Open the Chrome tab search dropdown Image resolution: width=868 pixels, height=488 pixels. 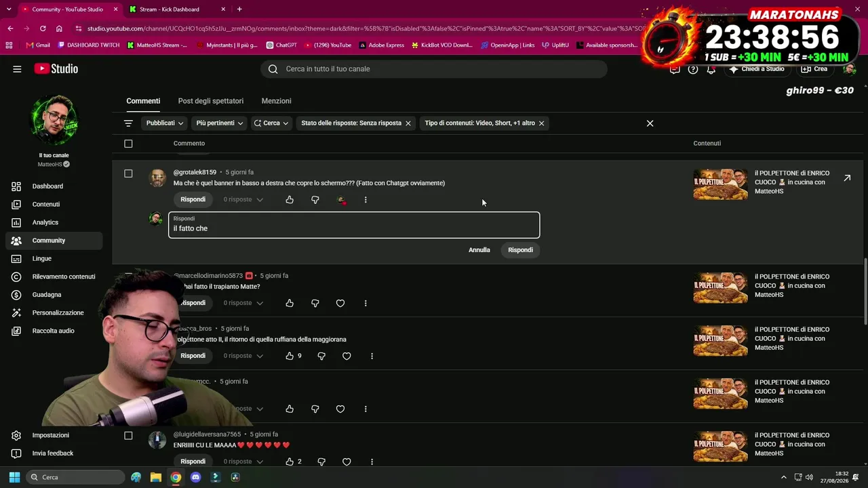[9, 9]
